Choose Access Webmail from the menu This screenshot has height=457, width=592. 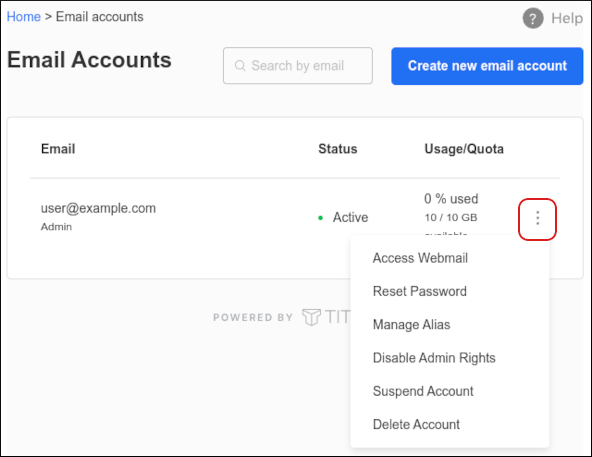[x=420, y=258]
